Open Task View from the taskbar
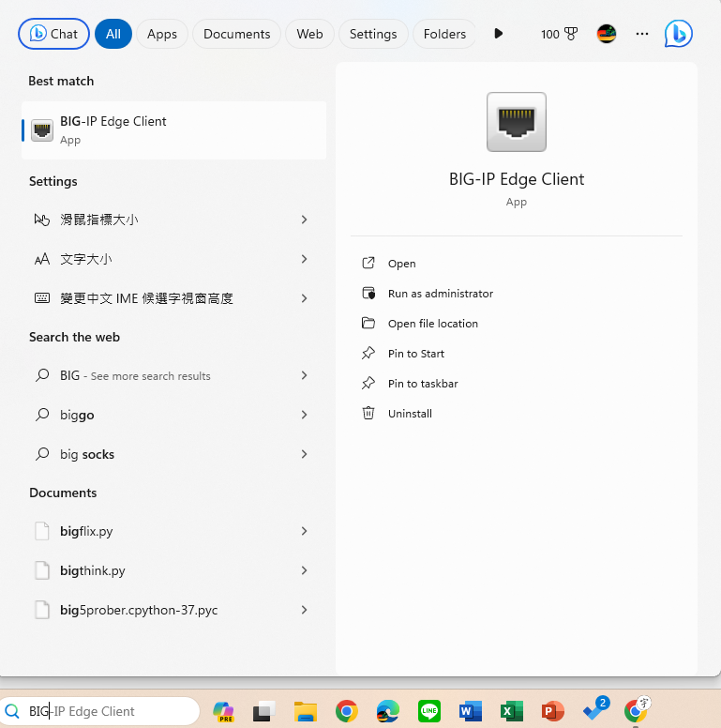This screenshot has height=728, width=721. tap(264, 711)
